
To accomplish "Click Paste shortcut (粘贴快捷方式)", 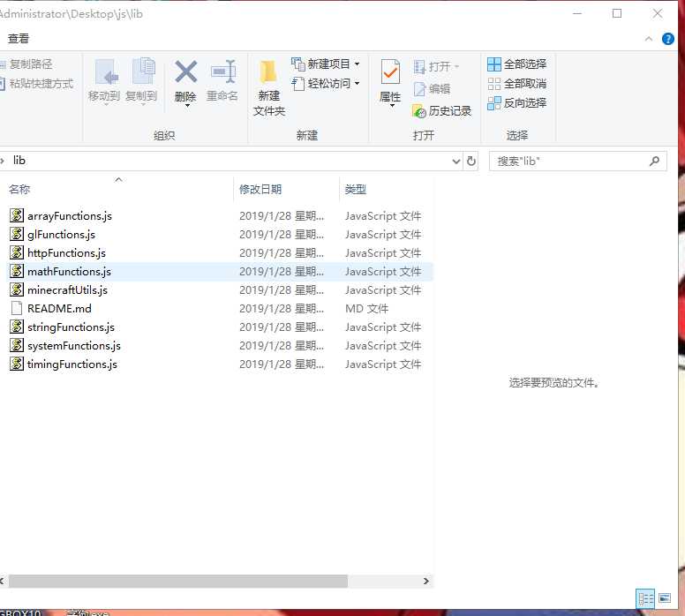I will pos(37,84).
